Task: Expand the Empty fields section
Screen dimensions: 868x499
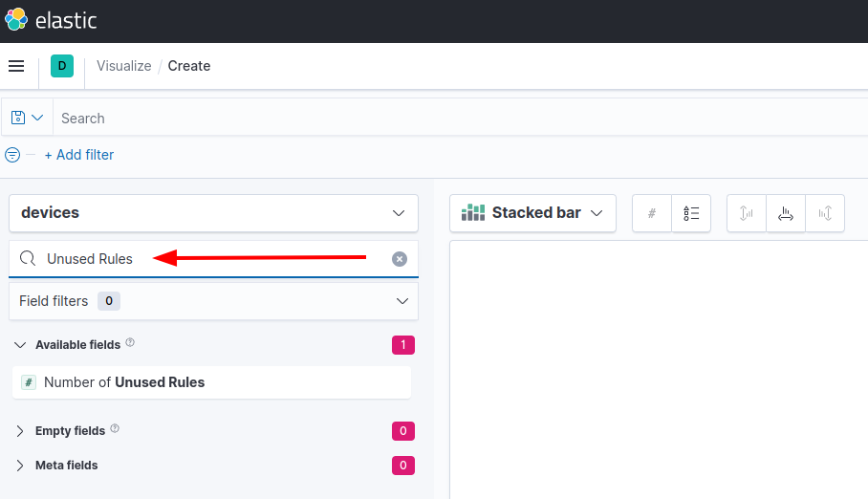Action: click(x=20, y=431)
